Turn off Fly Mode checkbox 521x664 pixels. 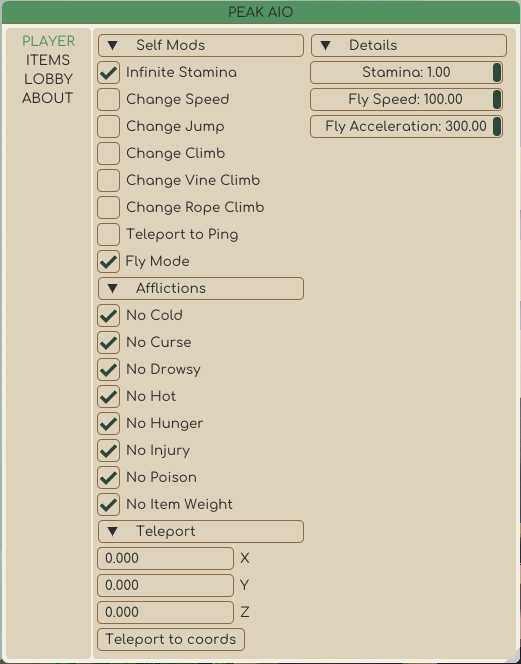click(108, 262)
